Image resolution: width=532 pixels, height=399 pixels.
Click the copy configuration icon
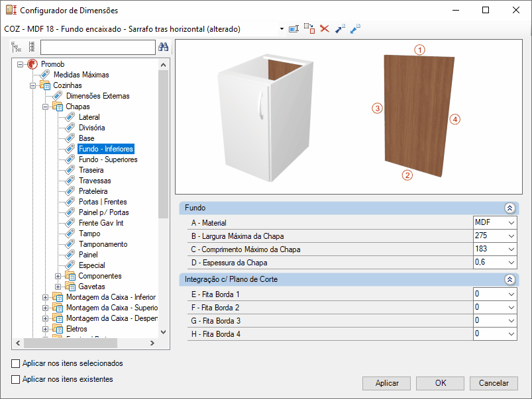pyautogui.click(x=309, y=29)
